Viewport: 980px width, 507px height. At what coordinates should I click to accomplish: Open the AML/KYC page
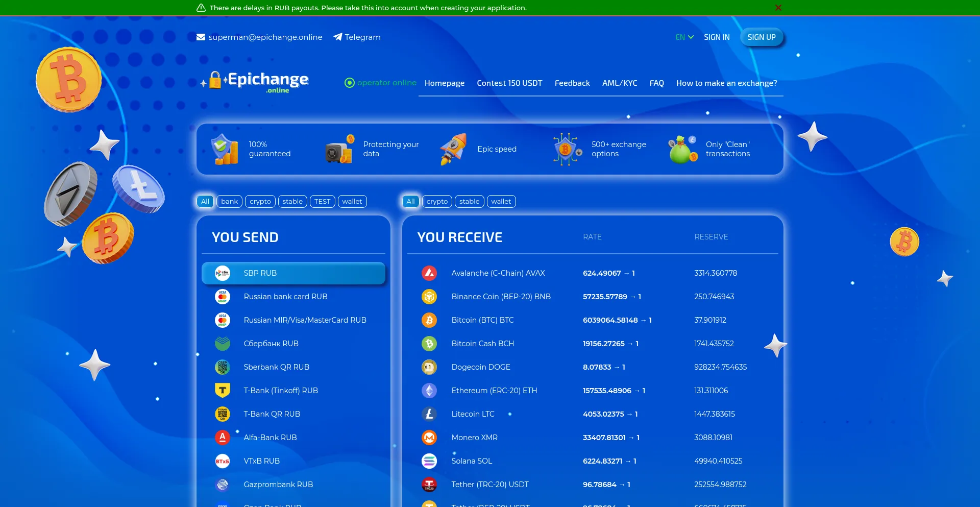(620, 83)
